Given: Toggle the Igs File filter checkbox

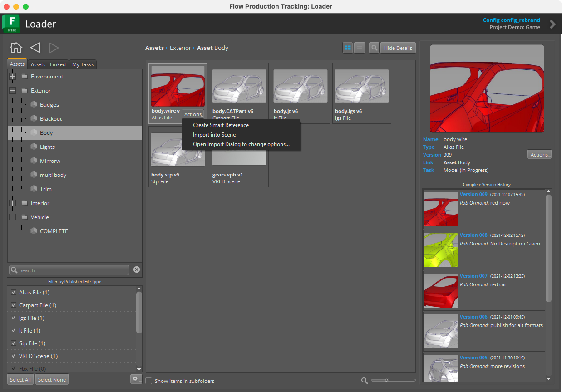Looking at the screenshot, I should 14,318.
